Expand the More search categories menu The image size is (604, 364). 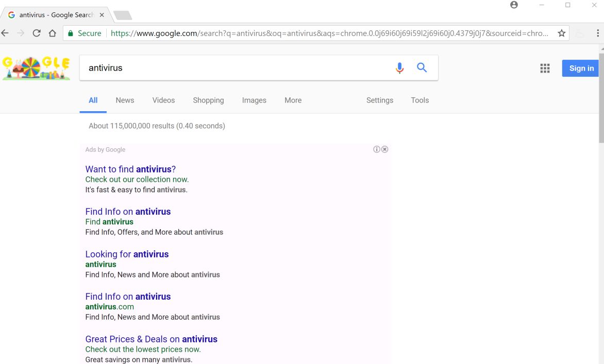(293, 100)
